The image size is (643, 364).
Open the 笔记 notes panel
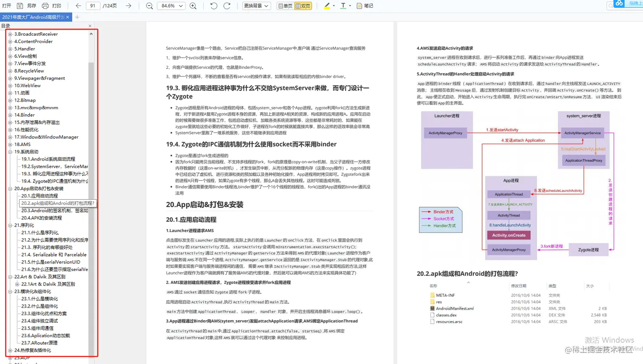tap(365, 6)
